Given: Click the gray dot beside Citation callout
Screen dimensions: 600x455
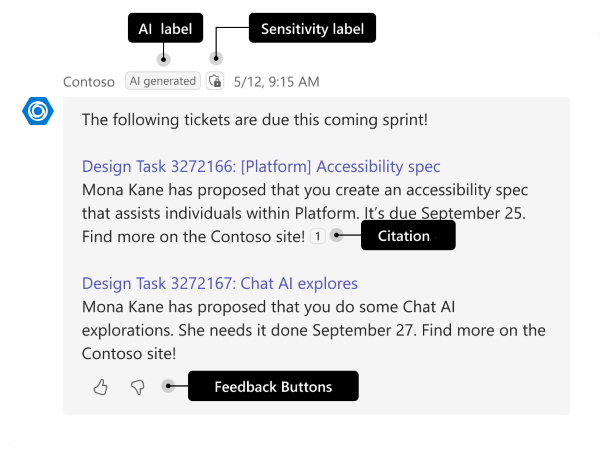Looking at the screenshot, I should [337, 236].
